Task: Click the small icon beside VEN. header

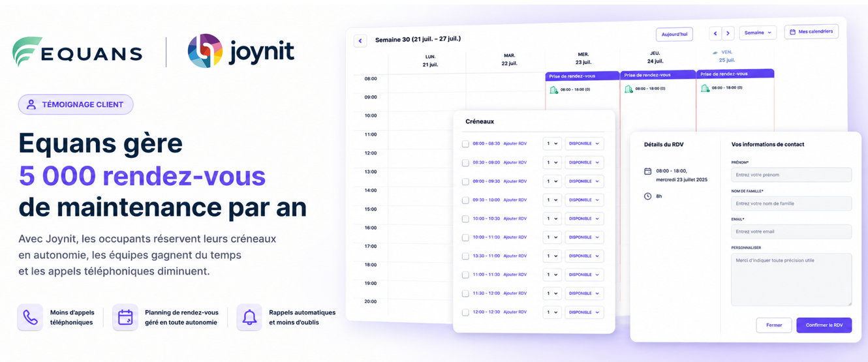Action: pos(715,52)
